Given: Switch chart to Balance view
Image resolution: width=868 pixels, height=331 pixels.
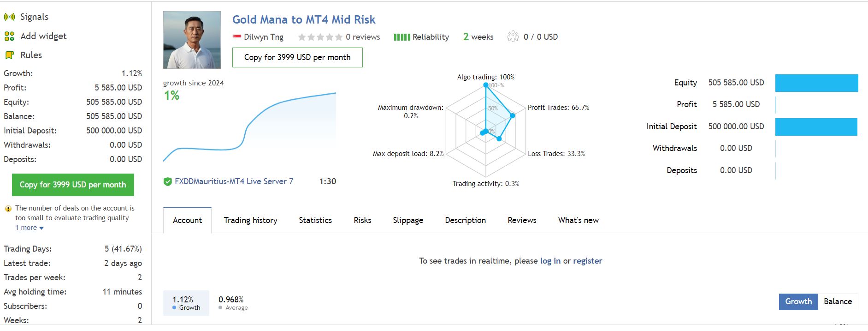Looking at the screenshot, I should coord(838,301).
